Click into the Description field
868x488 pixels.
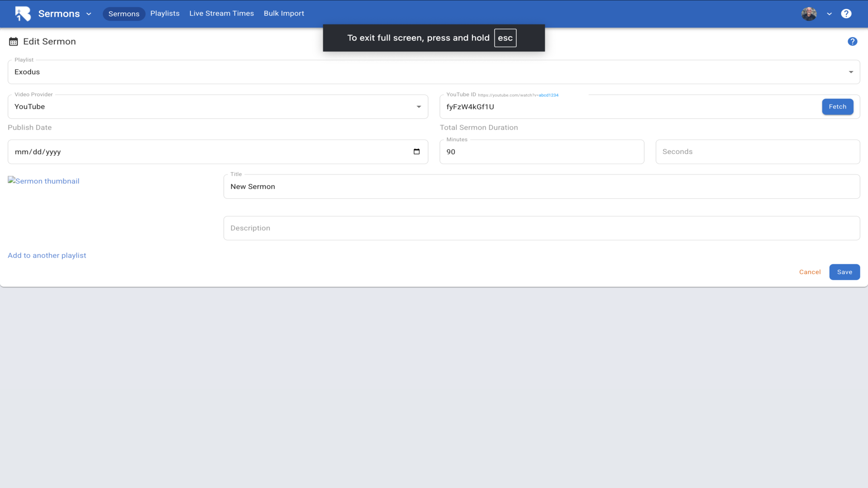coord(541,228)
